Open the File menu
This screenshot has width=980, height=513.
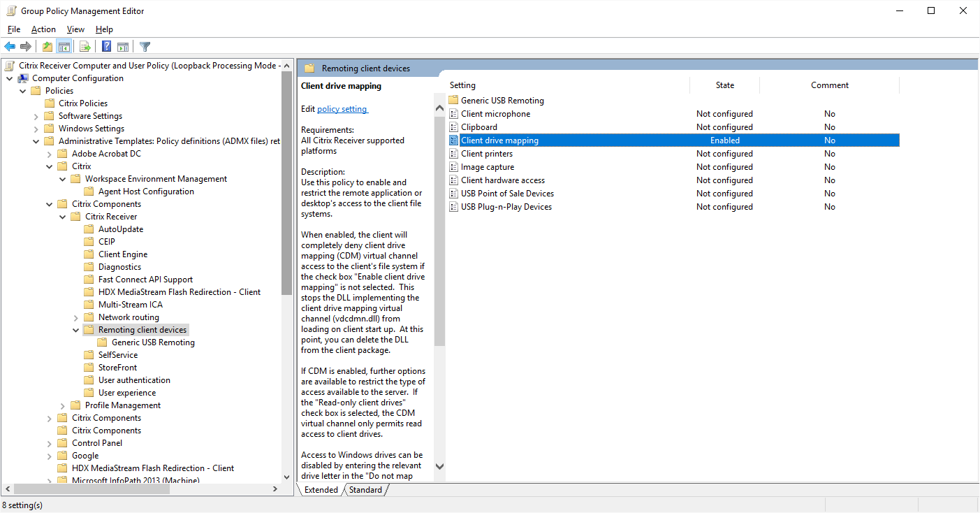pos(14,29)
